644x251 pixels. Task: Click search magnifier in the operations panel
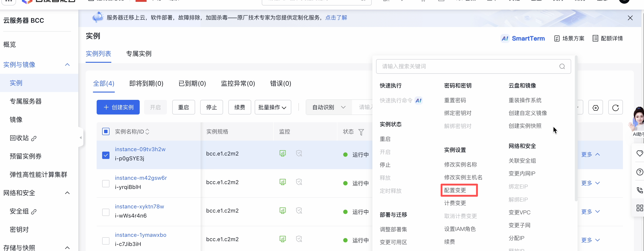pyautogui.click(x=562, y=66)
